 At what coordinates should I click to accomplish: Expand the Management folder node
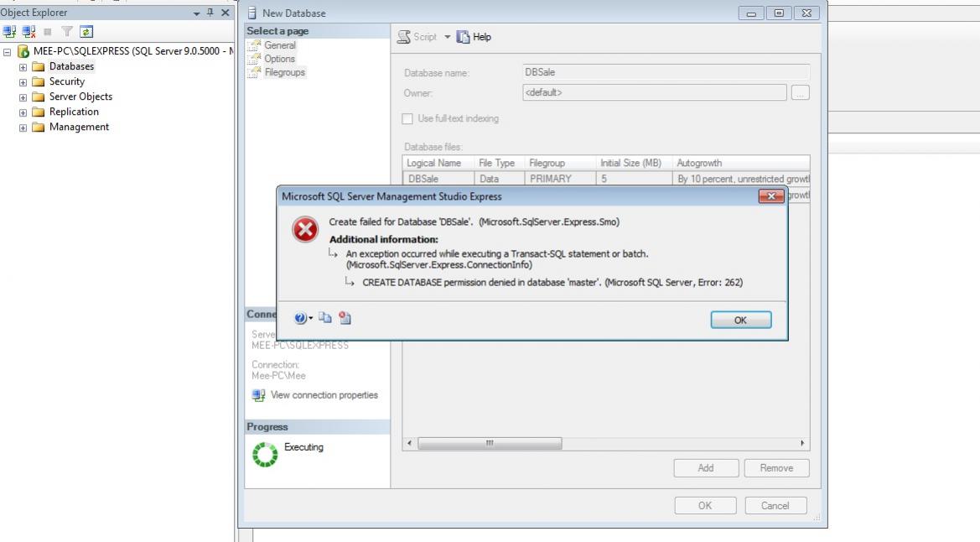tap(23, 127)
